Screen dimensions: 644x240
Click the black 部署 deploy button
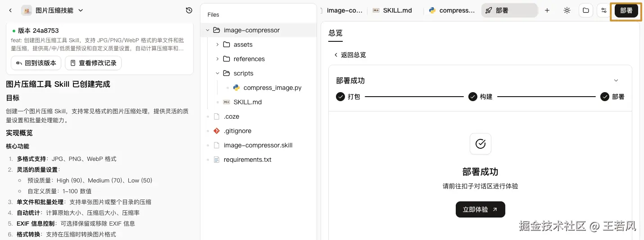click(x=626, y=10)
